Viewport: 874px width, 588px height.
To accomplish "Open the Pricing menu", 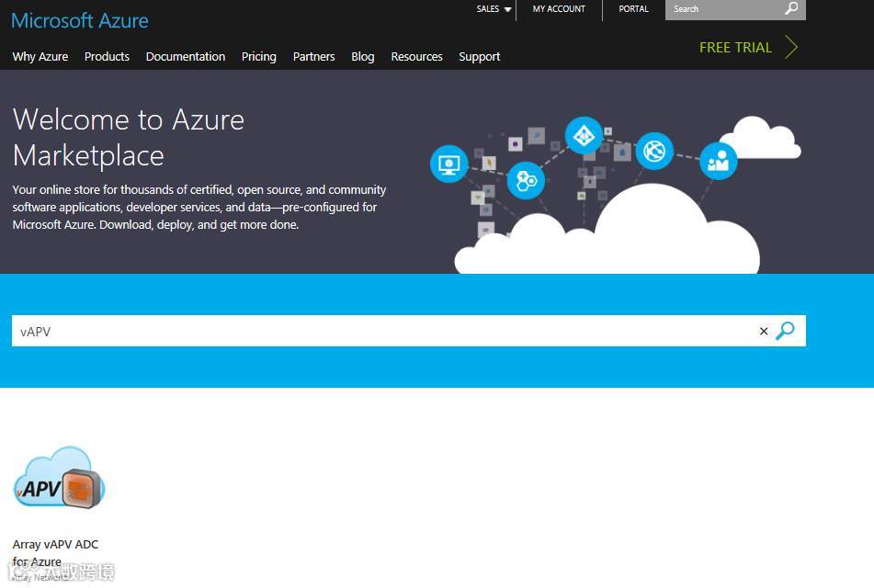I will [x=258, y=56].
